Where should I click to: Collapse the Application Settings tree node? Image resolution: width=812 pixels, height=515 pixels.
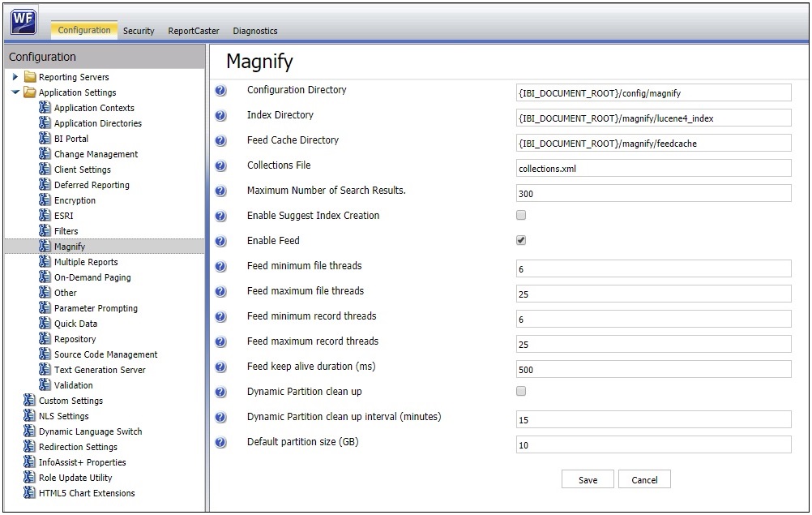coord(15,92)
